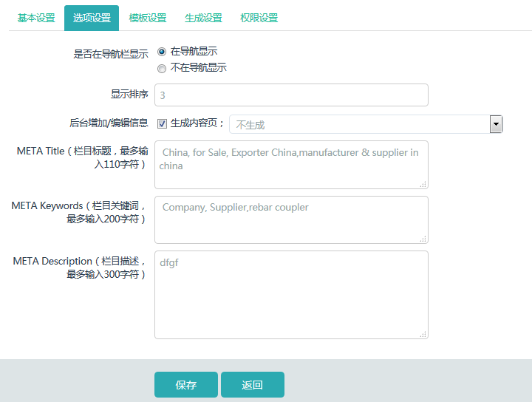532x402 pixels.
Task: Go to the 生成设置 tab
Action: click(x=203, y=18)
